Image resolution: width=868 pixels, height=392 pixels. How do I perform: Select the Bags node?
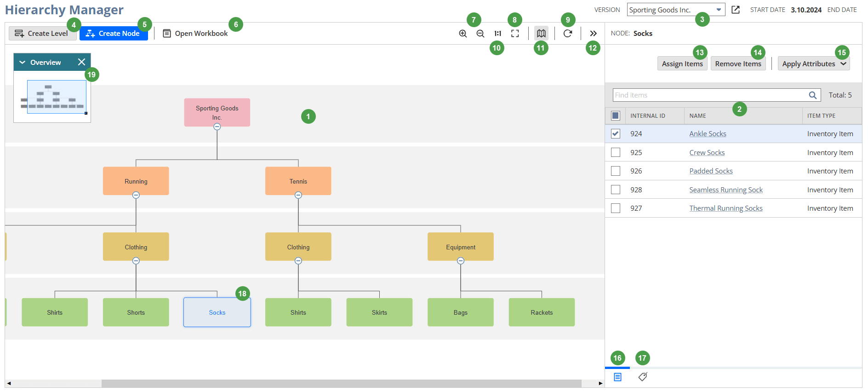[461, 312]
